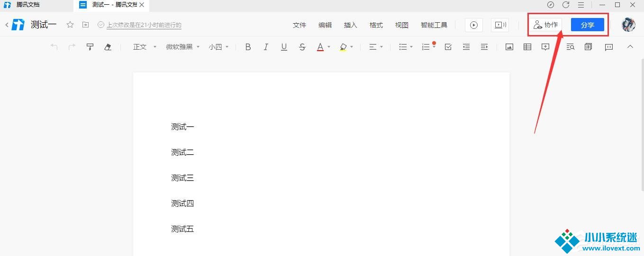
Task: Switch to the 腾讯文档 home tab
Action: (28, 5)
